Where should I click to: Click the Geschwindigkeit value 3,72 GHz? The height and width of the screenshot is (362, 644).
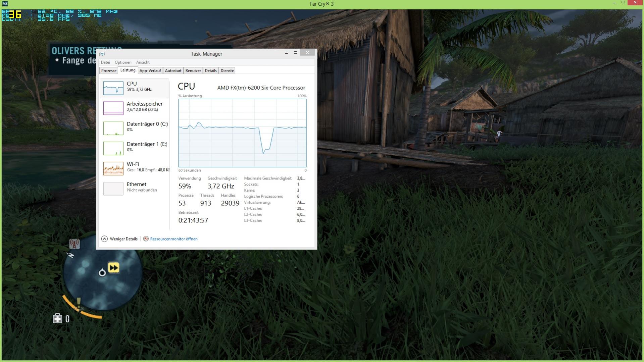[221, 186]
